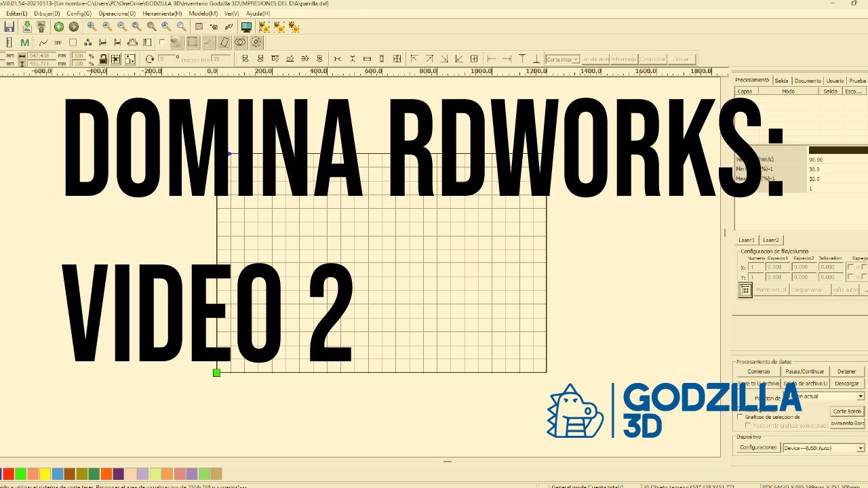Image resolution: width=868 pixels, height=488 pixels.
Task: Click the gear settings toolbar icon
Action: click(x=256, y=42)
